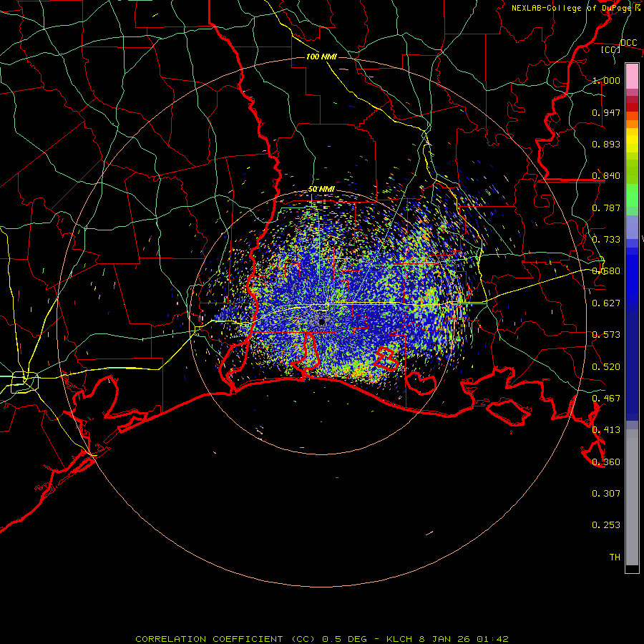Click the 50 NMI range ring label
The height and width of the screenshot is (644, 644).
point(321,190)
